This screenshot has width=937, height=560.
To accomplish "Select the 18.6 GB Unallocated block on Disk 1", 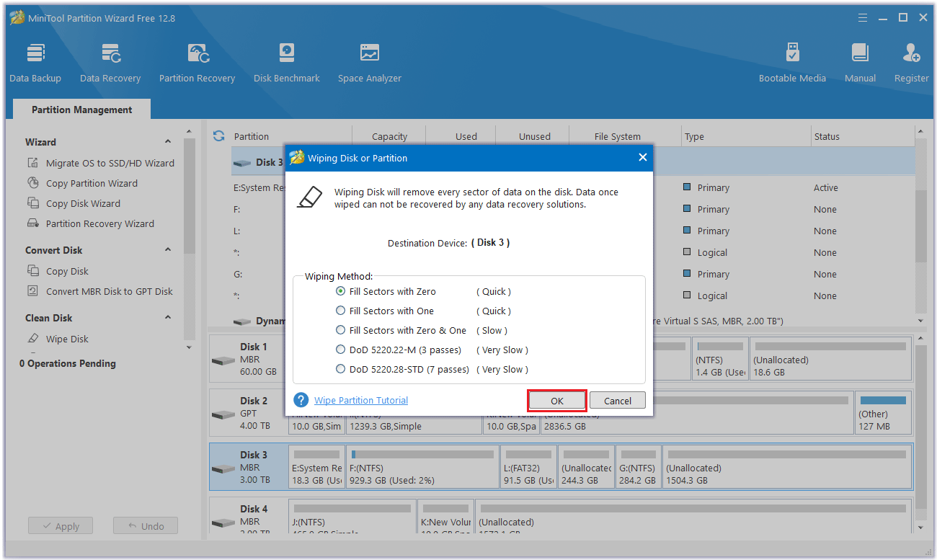I will pyautogui.click(x=830, y=360).
